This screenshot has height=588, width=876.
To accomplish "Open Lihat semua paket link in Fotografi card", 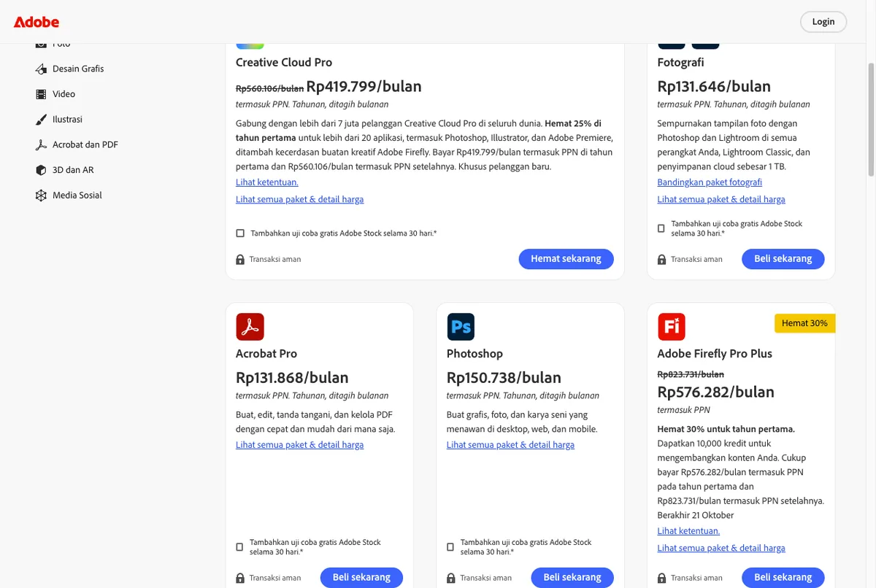I will 721,199.
